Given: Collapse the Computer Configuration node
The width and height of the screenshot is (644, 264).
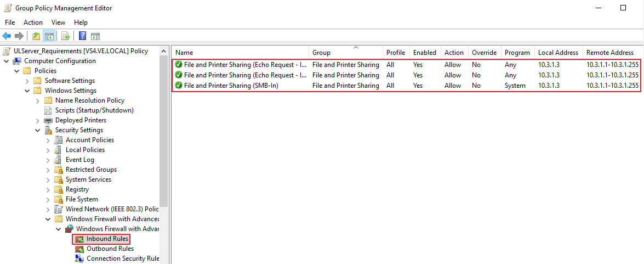Looking at the screenshot, I should 6,61.
